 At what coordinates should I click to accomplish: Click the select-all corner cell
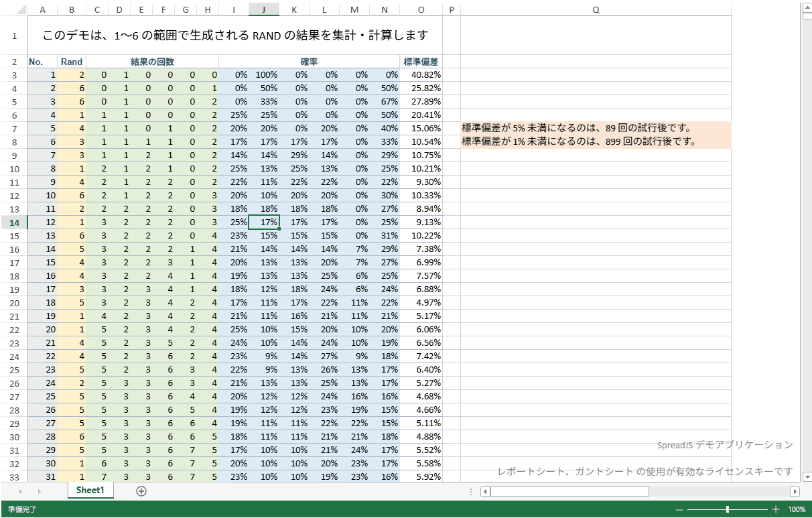(x=14, y=9)
